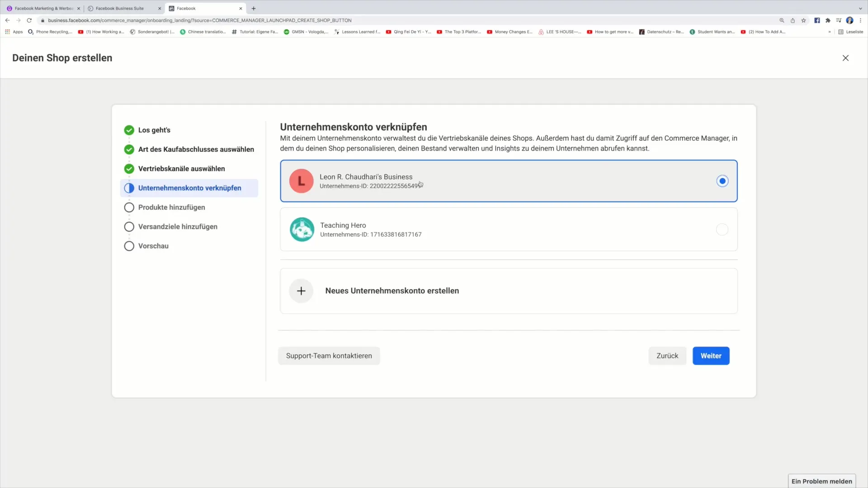Click the circle icon for Vorschau step
This screenshot has height=488, width=868.
(x=129, y=245)
